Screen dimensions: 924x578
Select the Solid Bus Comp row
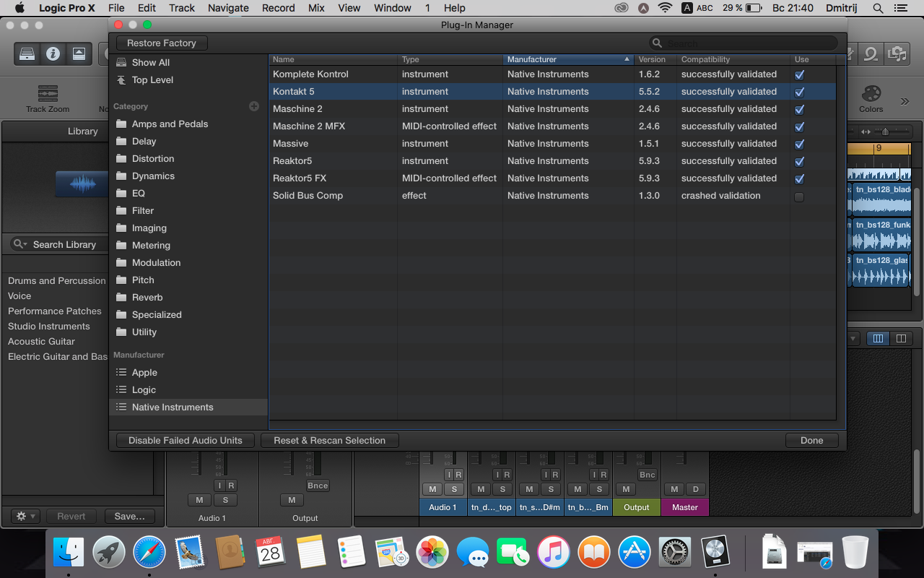pos(552,196)
